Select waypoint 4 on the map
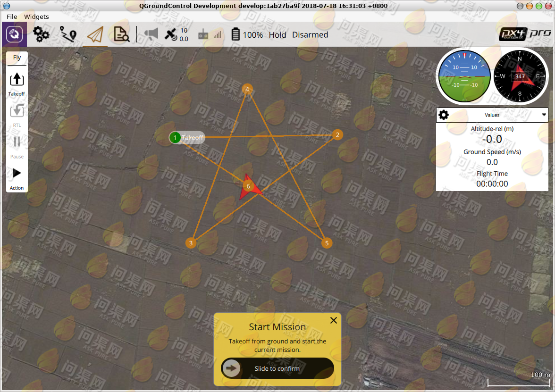555x392 pixels. [247, 89]
